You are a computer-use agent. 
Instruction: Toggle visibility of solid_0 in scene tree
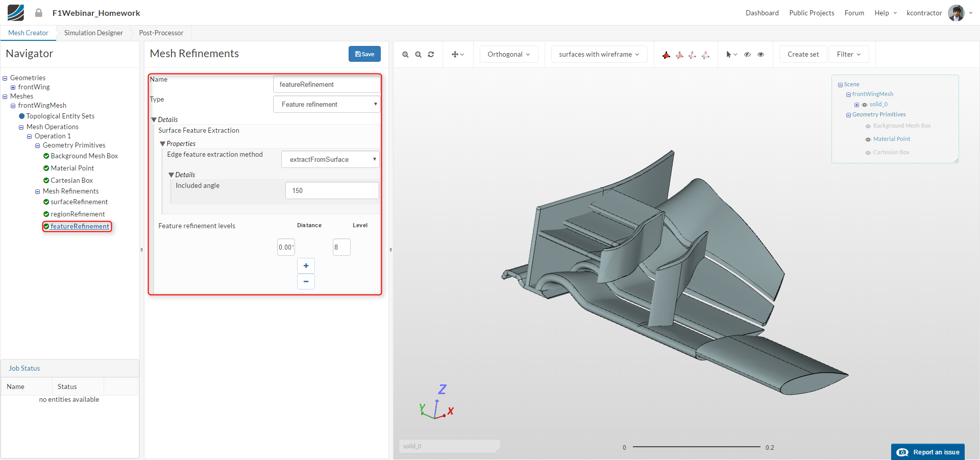tap(865, 105)
